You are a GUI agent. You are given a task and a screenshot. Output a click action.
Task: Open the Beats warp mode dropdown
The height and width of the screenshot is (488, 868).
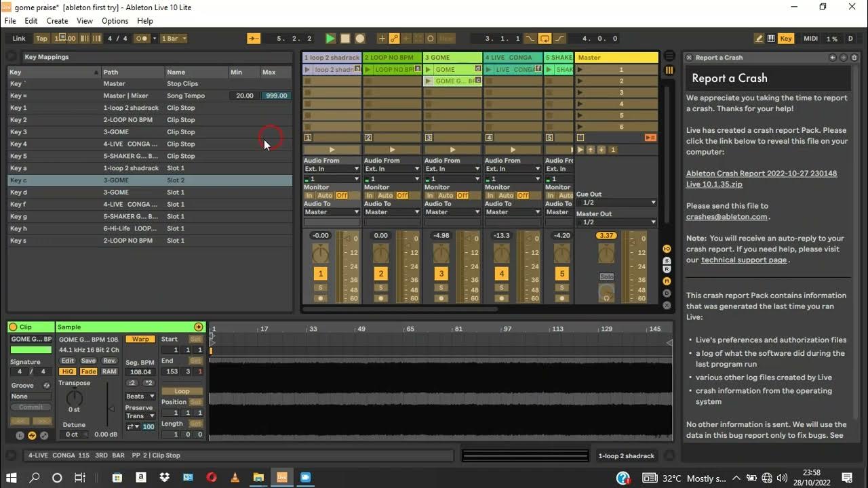pyautogui.click(x=140, y=396)
